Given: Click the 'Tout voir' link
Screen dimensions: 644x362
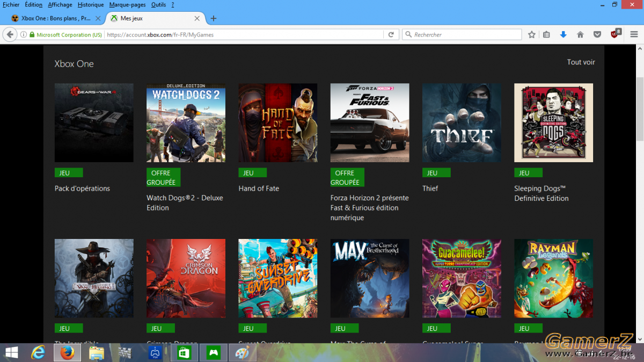Looking at the screenshot, I should pos(581,62).
